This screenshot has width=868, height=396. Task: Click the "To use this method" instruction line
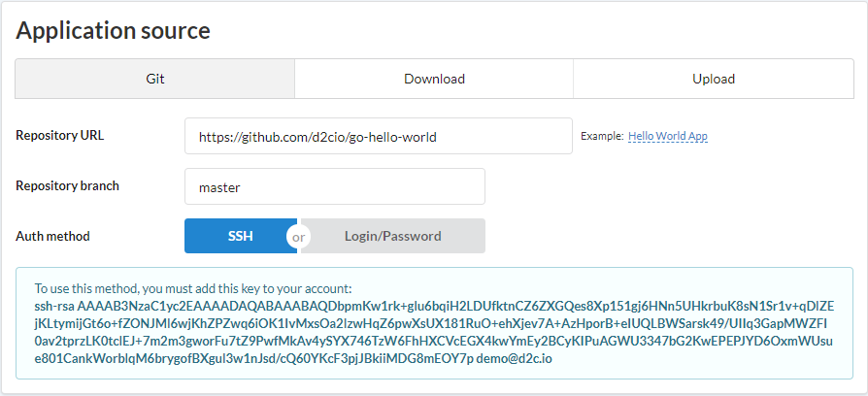(x=193, y=288)
